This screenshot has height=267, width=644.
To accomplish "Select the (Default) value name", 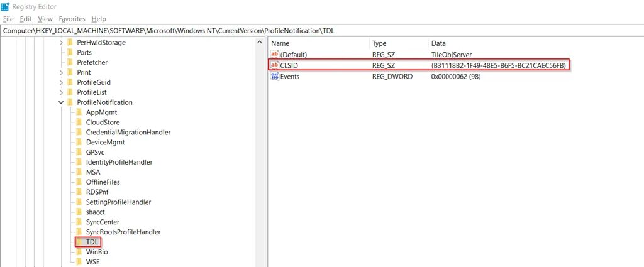I will click(294, 55).
